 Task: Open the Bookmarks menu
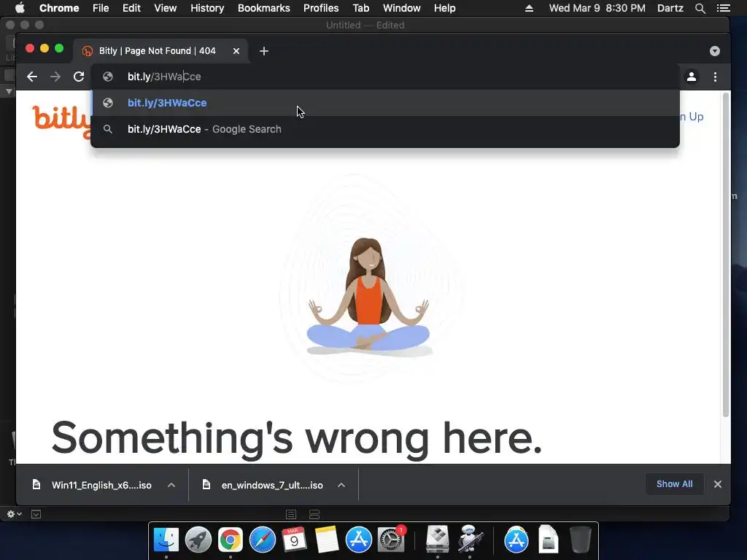pos(264,8)
